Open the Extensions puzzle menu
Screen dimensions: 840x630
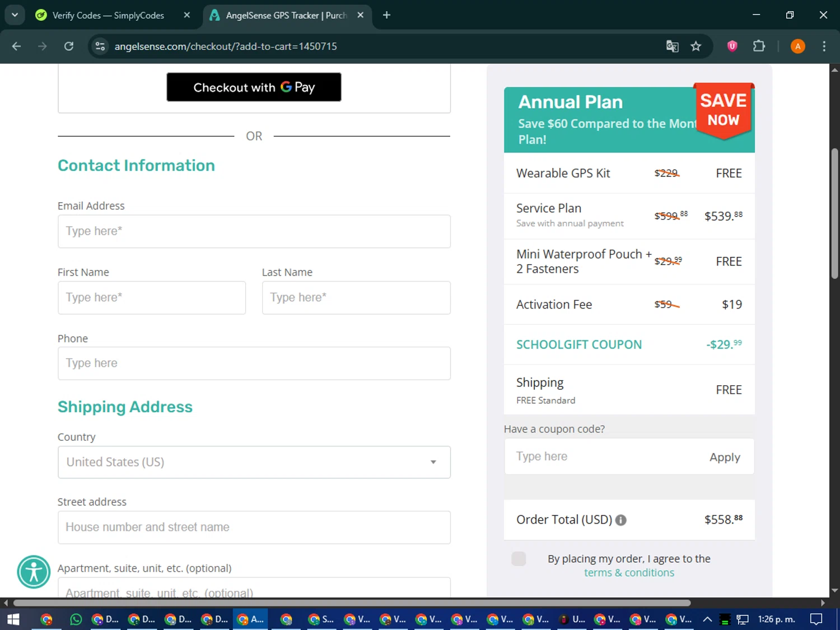759,46
